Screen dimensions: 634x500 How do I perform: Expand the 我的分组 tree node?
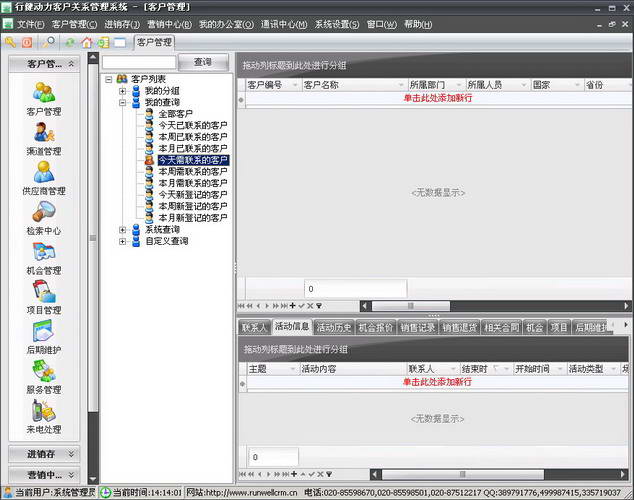click(x=122, y=91)
